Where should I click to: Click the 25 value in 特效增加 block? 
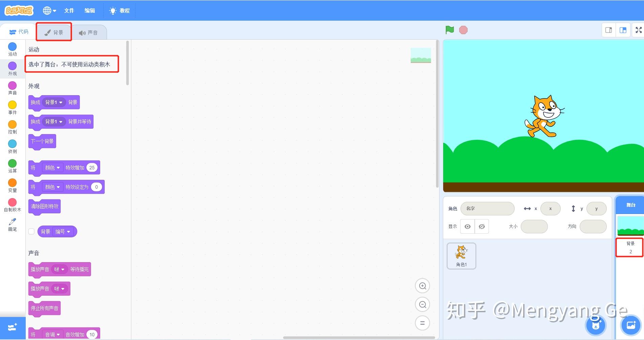pyautogui.click(x=92, y=168)
